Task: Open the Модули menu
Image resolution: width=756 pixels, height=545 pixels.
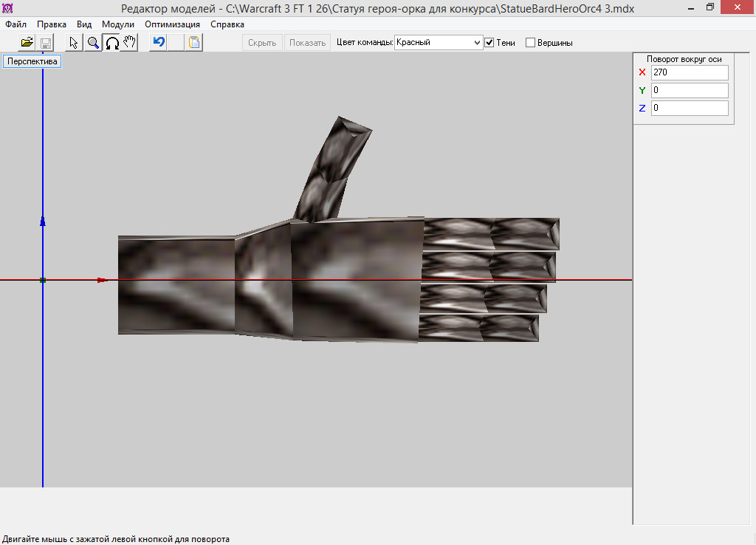Action: tap(118, 24)
